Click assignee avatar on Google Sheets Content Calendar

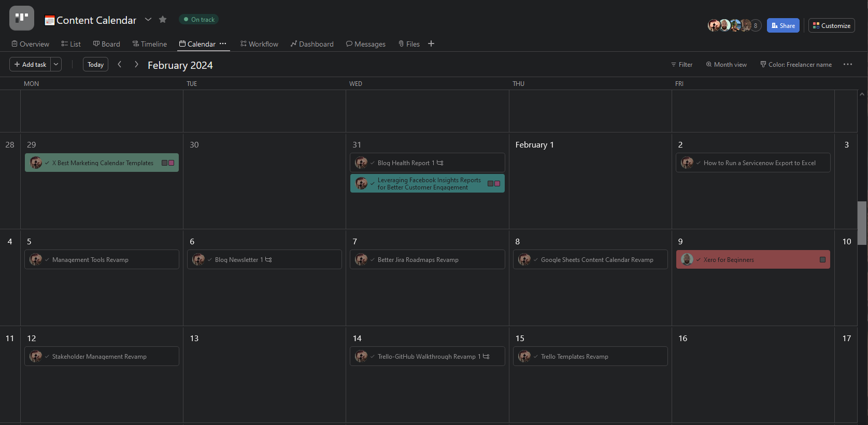(x=524, y=259)
